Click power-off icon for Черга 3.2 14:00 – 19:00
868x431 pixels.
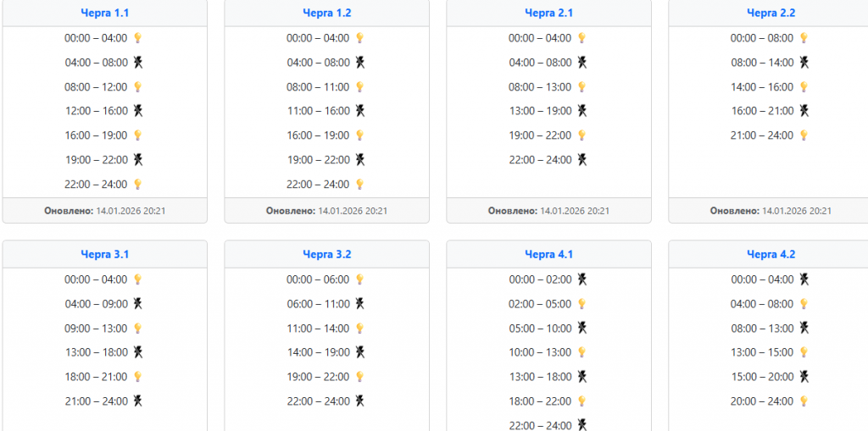(359, 352)
